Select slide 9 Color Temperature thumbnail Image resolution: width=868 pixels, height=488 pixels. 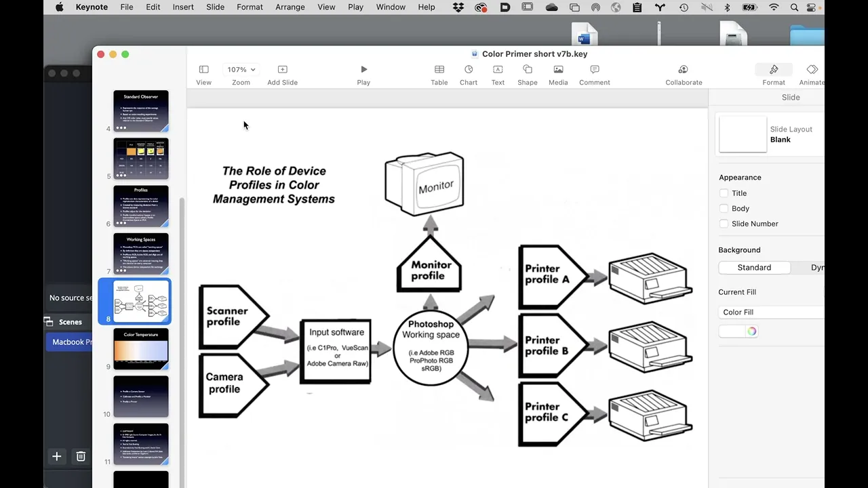point(141,349)
